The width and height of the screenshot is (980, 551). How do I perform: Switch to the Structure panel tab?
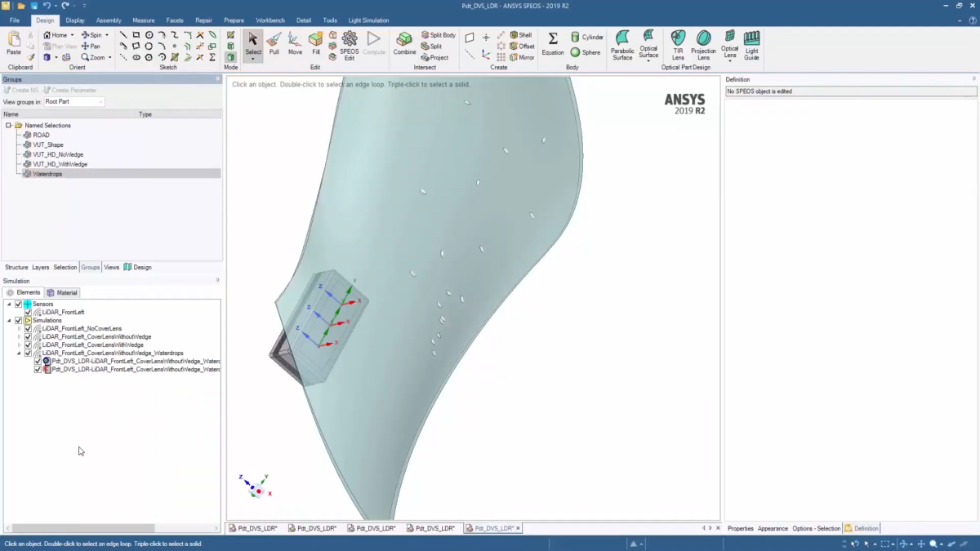tap(16, 268)
